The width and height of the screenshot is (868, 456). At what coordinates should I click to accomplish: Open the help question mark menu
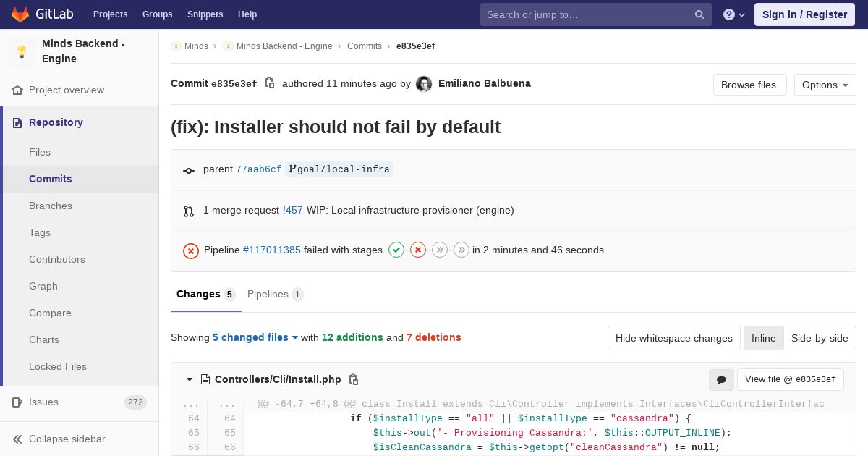coord(734,14)
